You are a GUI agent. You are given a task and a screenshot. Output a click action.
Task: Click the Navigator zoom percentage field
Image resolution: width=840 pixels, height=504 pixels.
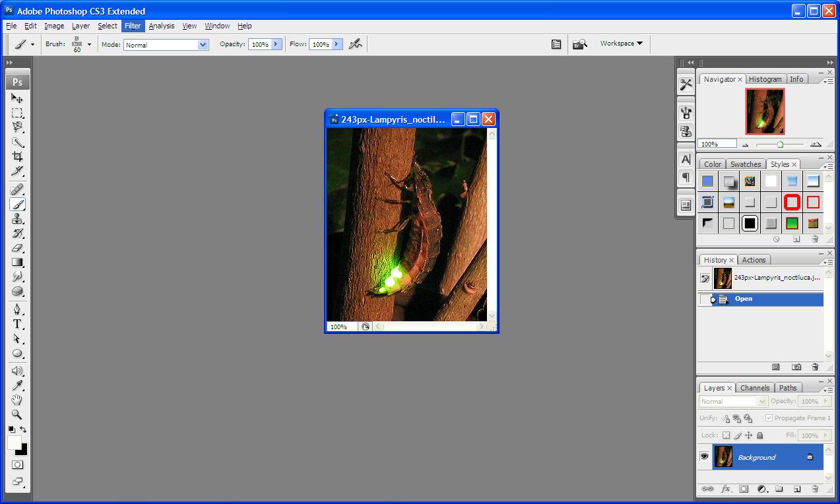coord(717,144)
